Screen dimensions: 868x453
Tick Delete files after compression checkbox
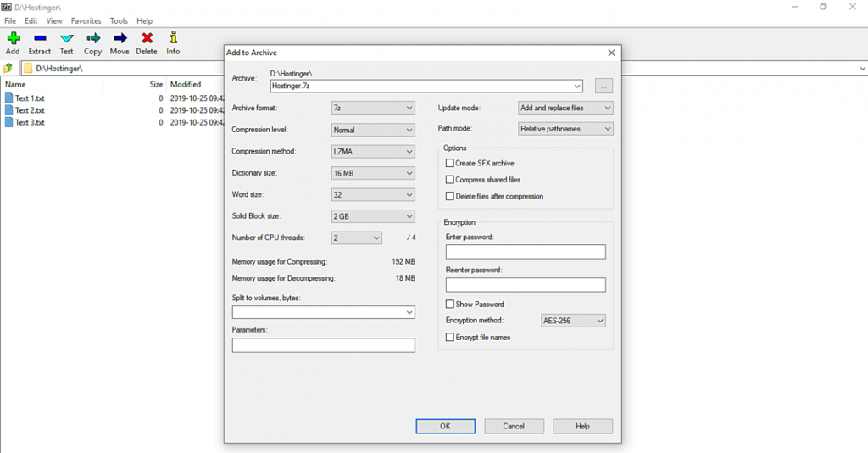pos(450,196)
